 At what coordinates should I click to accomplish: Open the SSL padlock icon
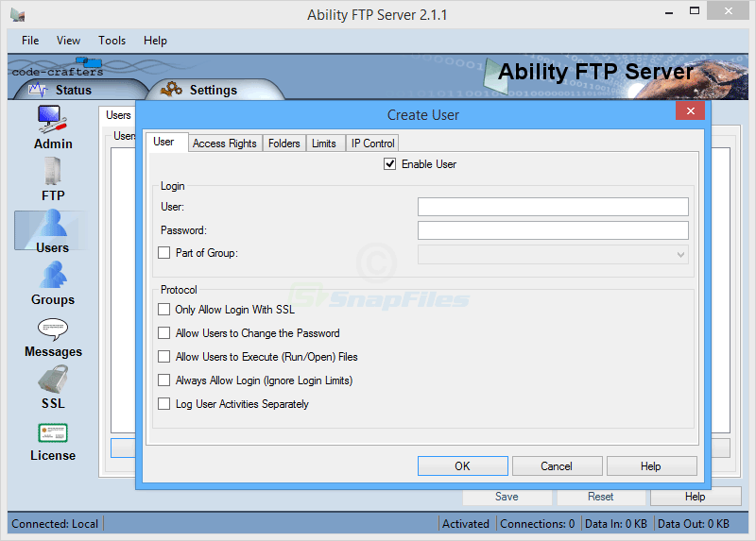point(53,380)
